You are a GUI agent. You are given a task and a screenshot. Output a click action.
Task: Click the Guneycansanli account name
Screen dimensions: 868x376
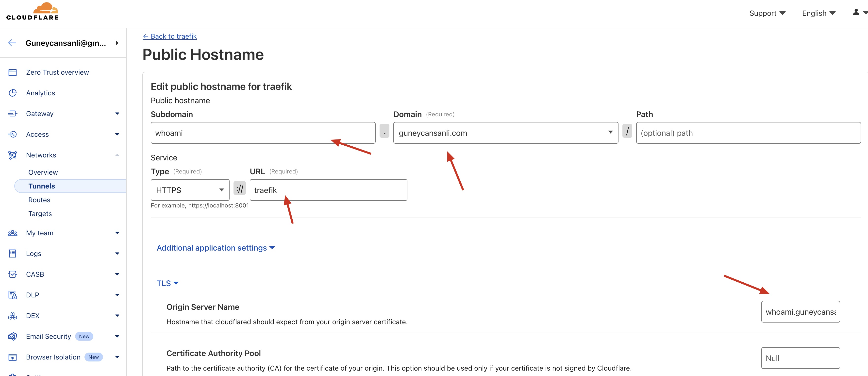point(66,43)
